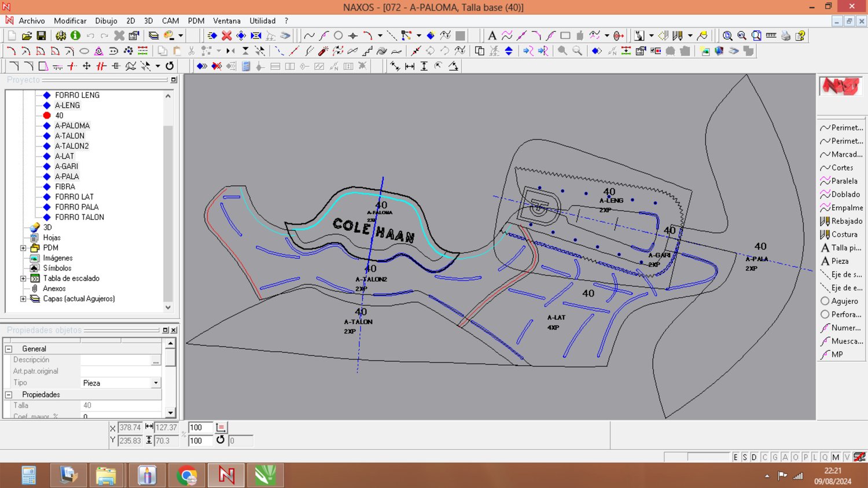Open the Utilidad menu
Screen dimensions: 868x488
(263, 21)
